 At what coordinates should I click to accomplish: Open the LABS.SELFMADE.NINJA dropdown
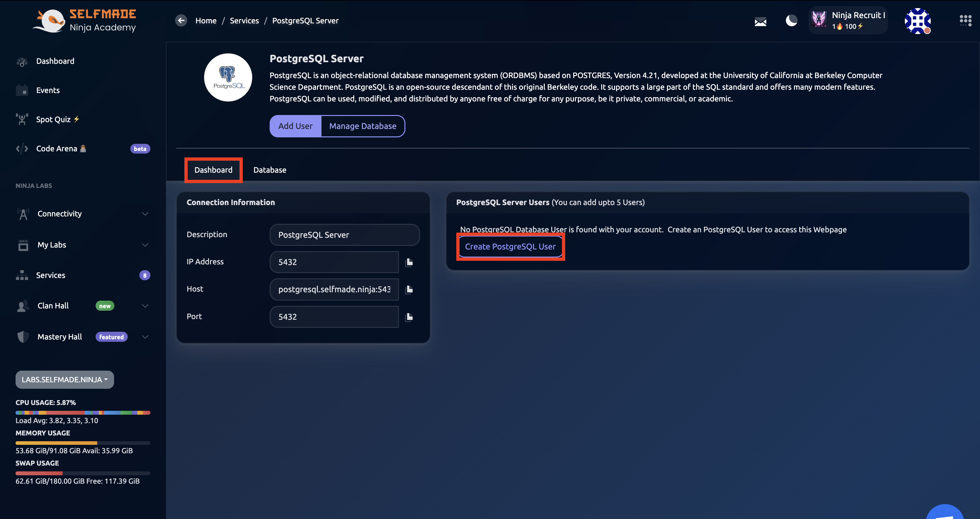(65, 380)
